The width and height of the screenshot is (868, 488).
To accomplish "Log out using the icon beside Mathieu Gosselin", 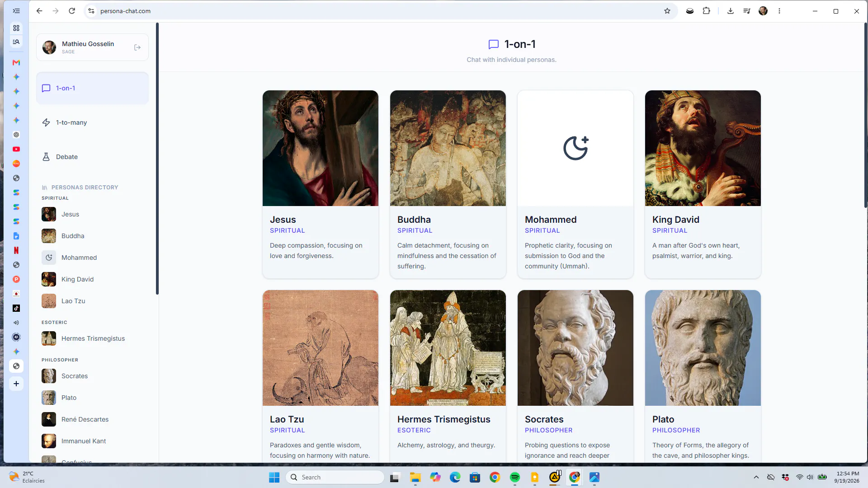I will (x=137, y=47).
